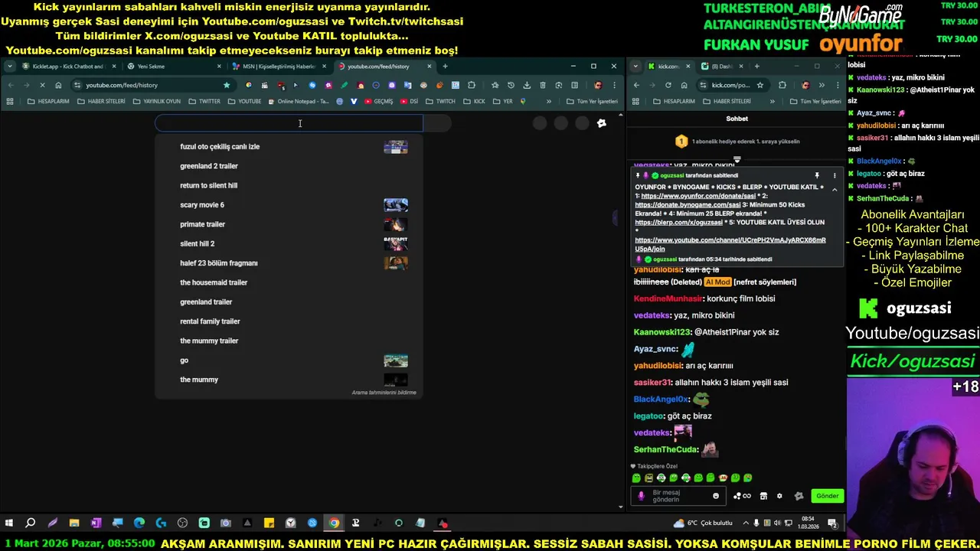Open downloads icon in YouTube window toolbar

[527, 85]
